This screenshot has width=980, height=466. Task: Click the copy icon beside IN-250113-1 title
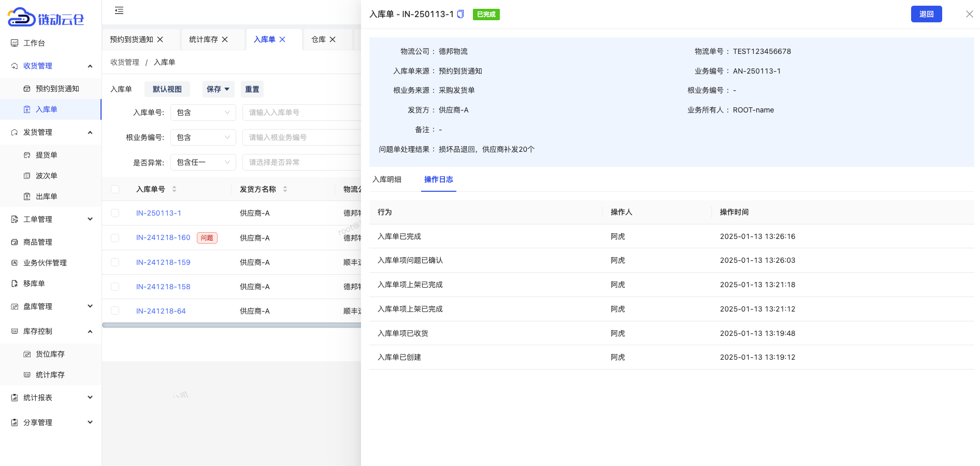(460, 15)
